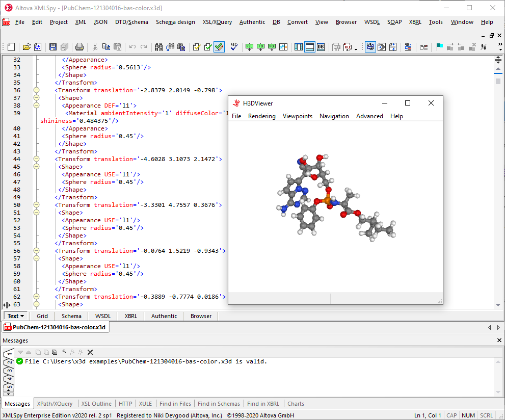The height and width of the screenshot is (420, 505).
Task: Switch to the Charts panel
Action: (296, 403)
